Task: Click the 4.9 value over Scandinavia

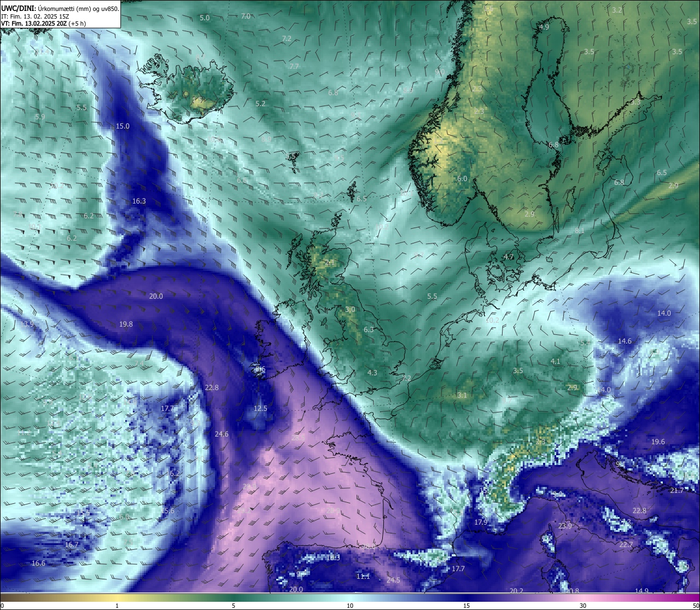Action: pos(544,27)
